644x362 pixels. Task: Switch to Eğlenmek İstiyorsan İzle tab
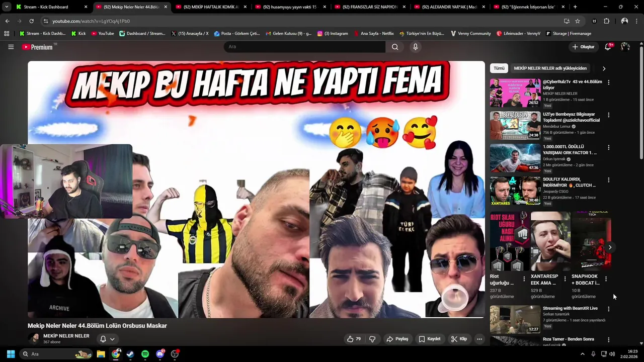pos(528,7)
